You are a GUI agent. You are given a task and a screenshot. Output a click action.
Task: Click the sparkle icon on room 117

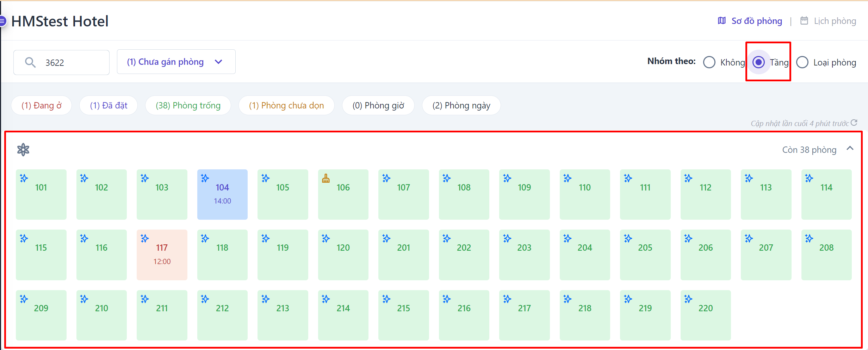tap(145, 238)
